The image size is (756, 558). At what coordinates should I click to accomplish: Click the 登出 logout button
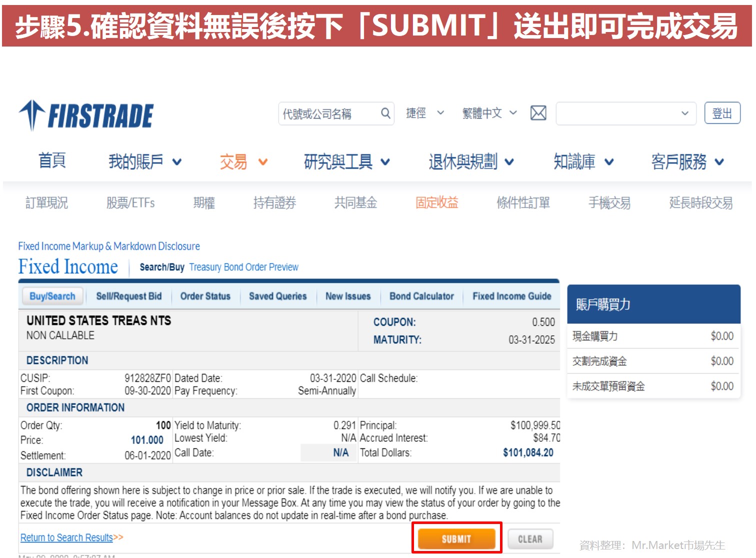[x=722, y=114]
